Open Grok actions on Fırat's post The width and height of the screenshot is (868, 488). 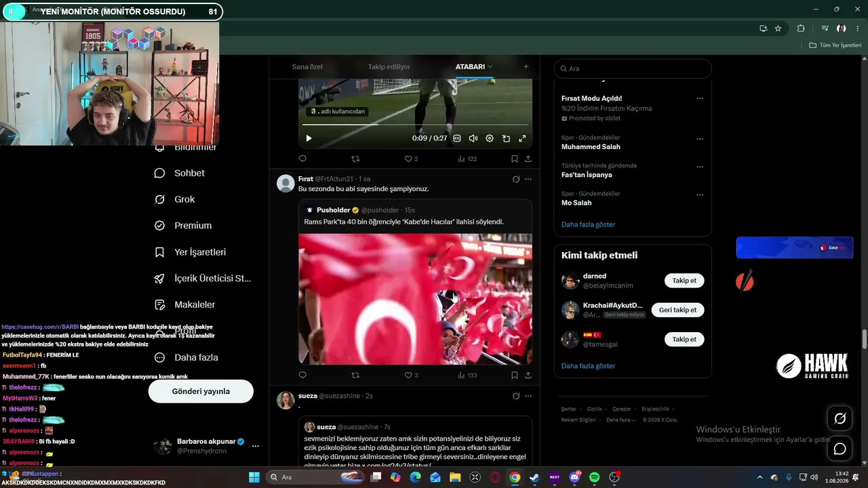click(516, 179)
